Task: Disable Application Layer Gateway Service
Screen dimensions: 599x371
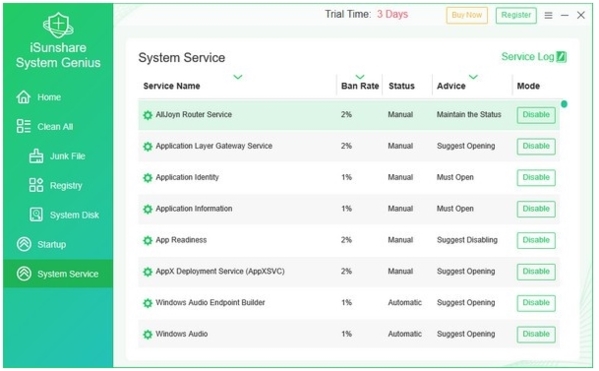Action: coord(536,146)
